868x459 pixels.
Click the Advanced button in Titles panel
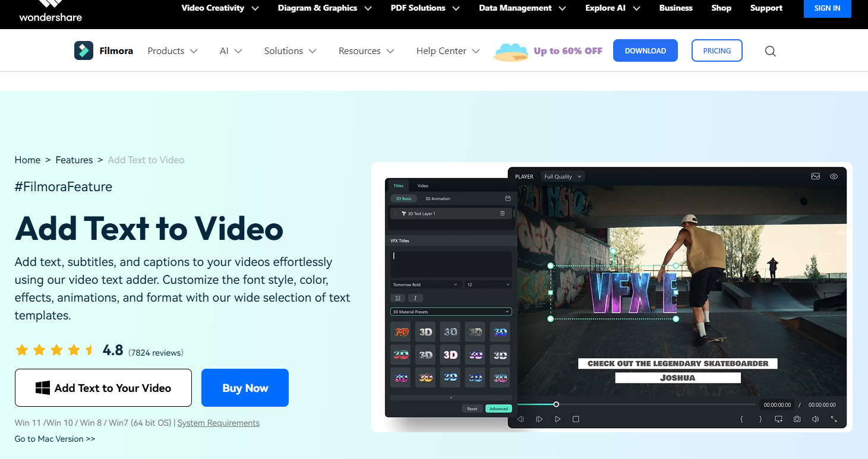(498, 409)
